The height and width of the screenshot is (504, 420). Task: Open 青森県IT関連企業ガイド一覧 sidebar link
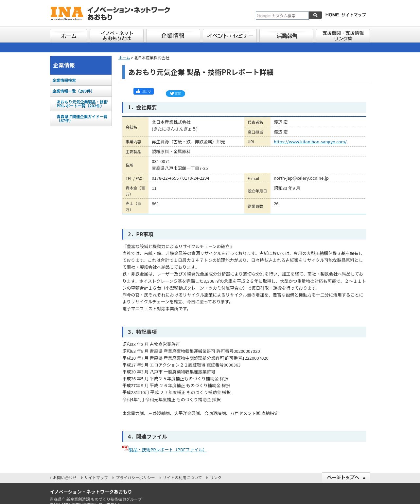(x=81, y=118)
